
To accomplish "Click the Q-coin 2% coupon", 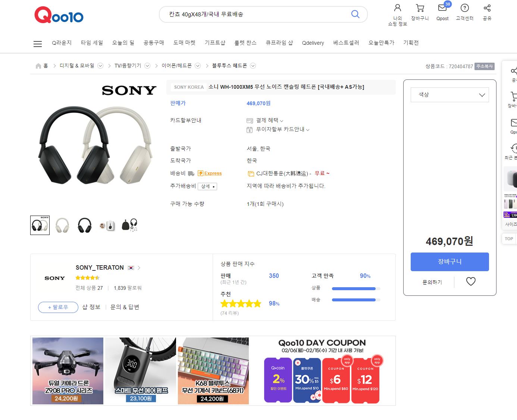I will (x=278, y=380).
